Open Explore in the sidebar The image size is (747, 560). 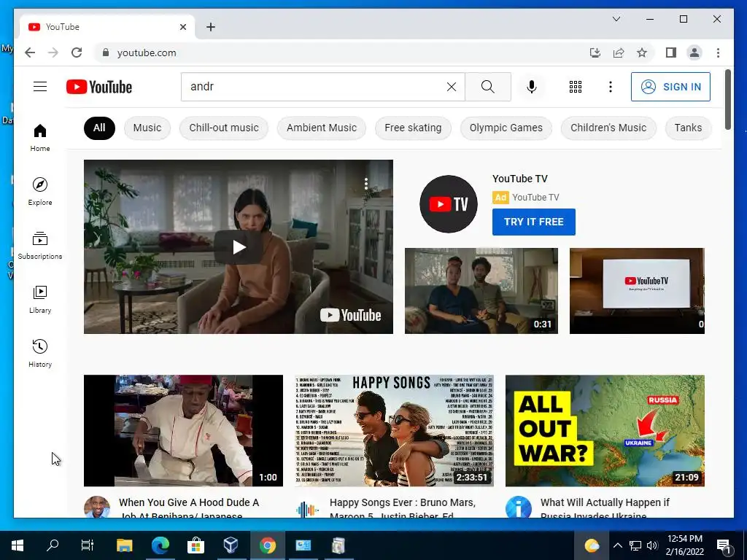pos(40,192)
